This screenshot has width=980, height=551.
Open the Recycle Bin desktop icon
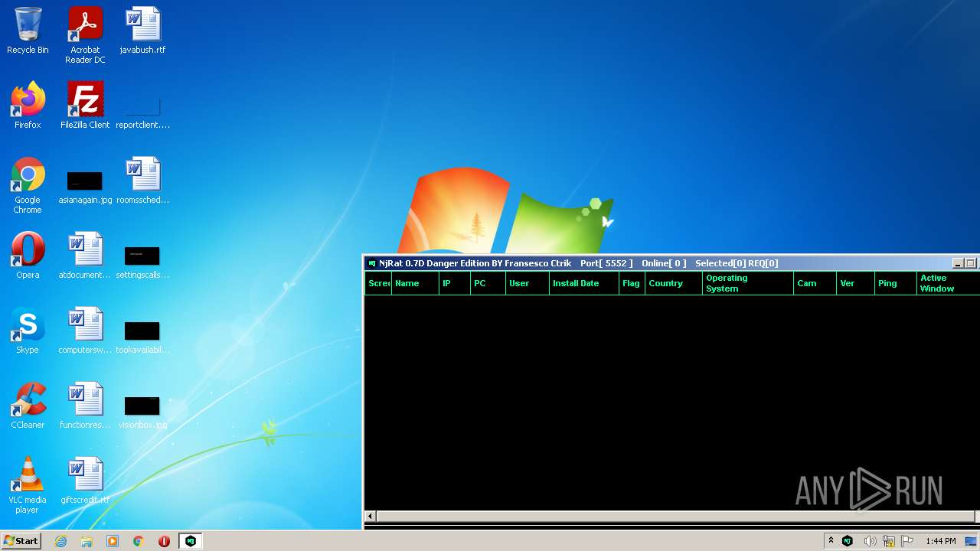pos(28,31)
